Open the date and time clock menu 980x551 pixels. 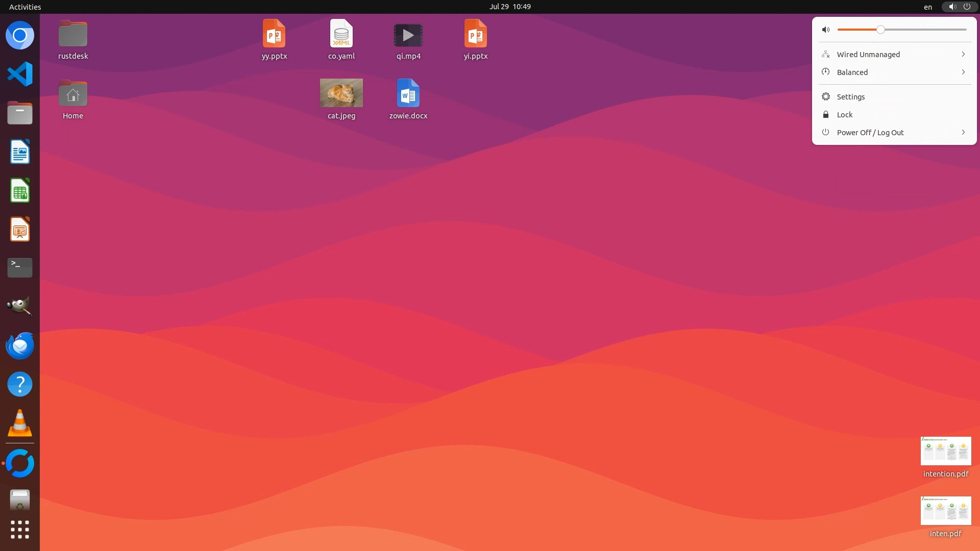pos(510,7)
